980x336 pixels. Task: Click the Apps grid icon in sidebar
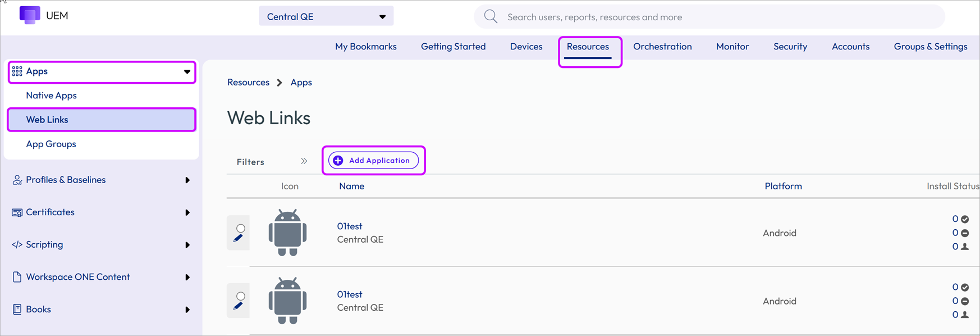(17, 71)
